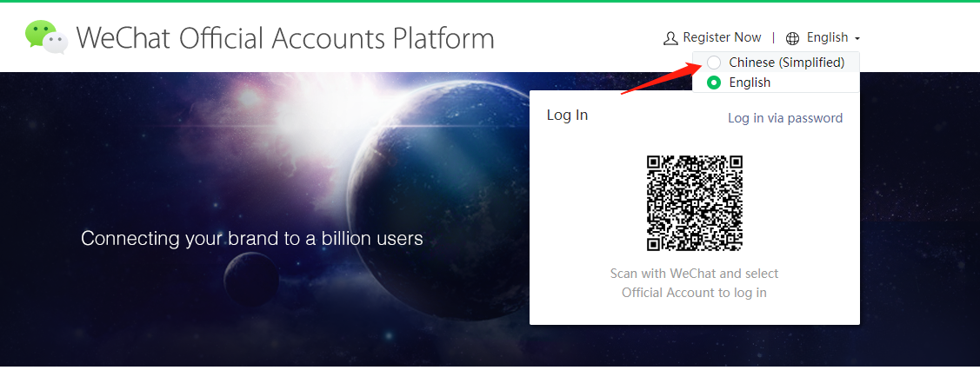Image resolution: width=980 pixels, height=390 pixels.
Task: Click the green WeChat logo icon
Action: coord(46,36)
